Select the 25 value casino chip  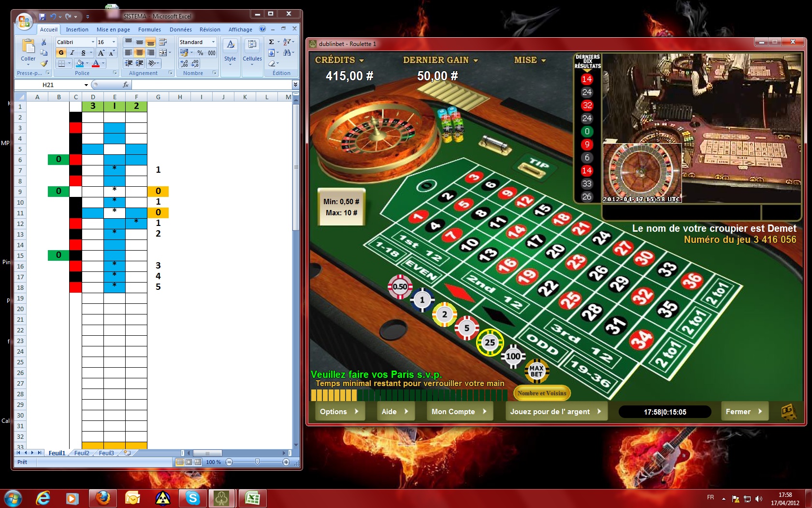(490, 342)
